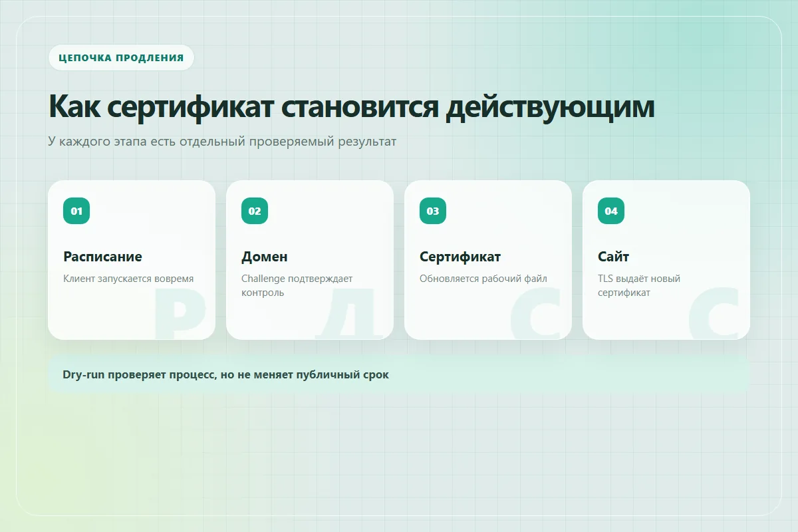Open the Сертификат card title

(x=460, y=257)
